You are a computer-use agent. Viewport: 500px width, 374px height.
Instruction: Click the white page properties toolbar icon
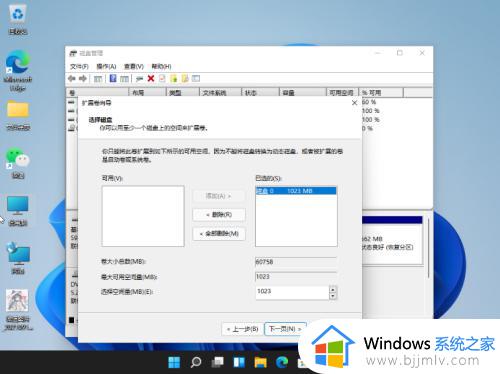tap(162, 79)
